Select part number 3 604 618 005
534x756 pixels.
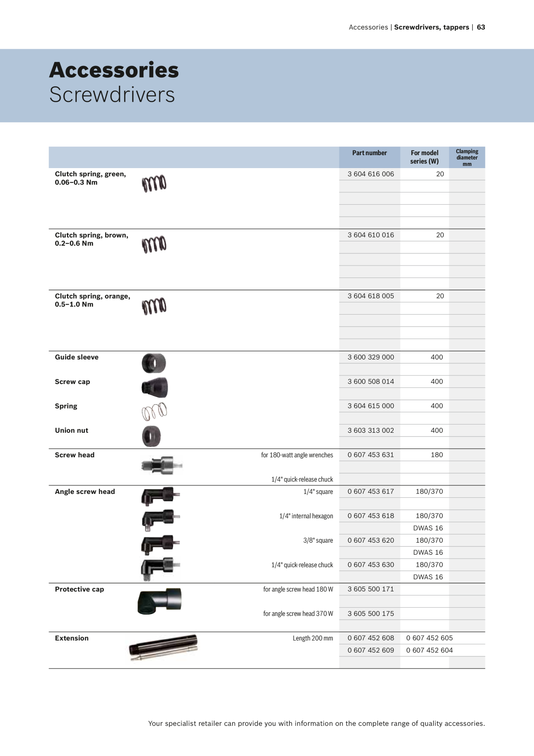pos(371,296)
